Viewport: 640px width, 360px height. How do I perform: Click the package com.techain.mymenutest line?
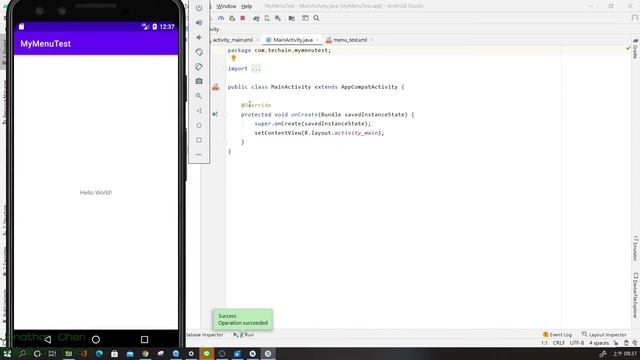(279, 50)
